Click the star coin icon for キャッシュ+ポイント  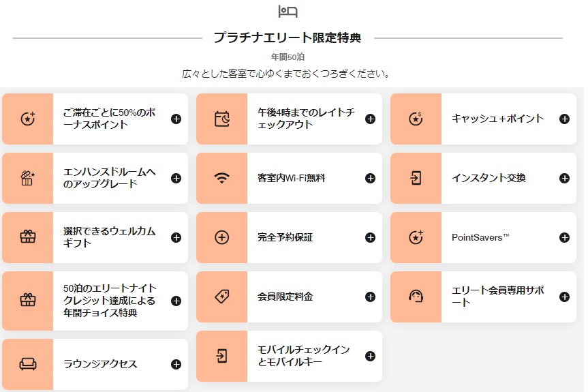416,119
